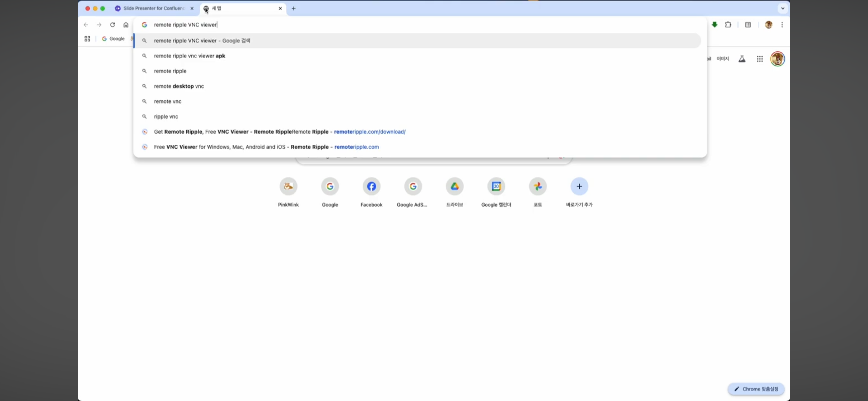The width and height of the screenshot is (868, 401).
Task: Click the Chrome customize button
Action: [x=756, y=389]
